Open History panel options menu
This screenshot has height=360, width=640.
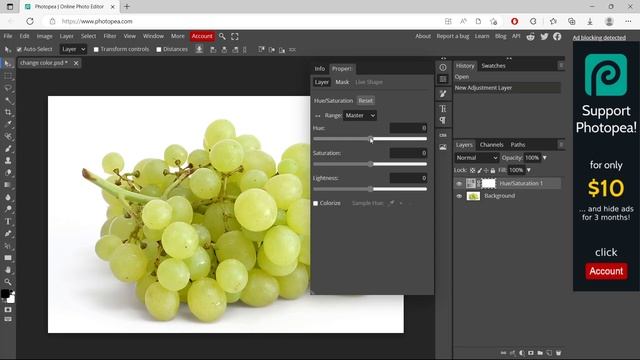pyautogui.click(x=561, y=65)
